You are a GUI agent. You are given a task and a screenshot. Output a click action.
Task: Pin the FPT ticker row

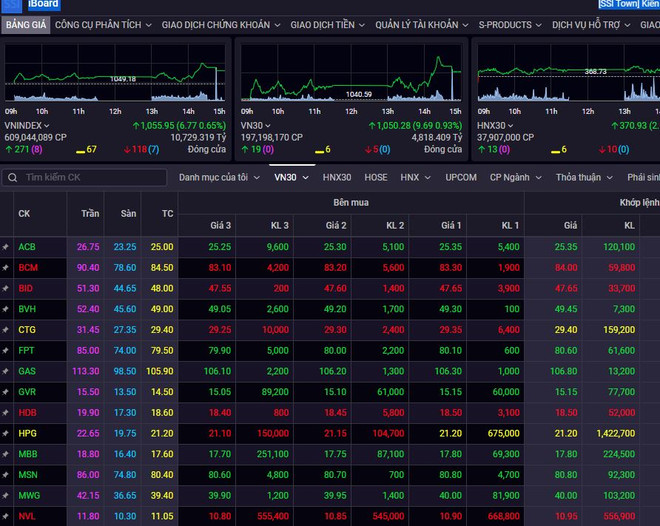tap(6, 350)
